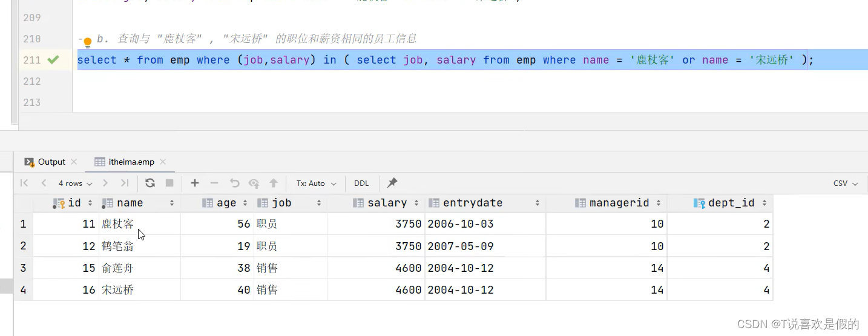Select row number 4 header
The width and height of the screenshot is (868, 336).
(x=23, y=290)
